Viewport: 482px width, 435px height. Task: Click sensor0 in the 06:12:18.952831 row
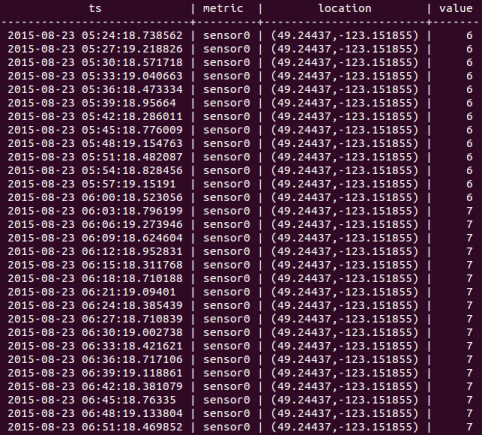[x=227, y=251]
